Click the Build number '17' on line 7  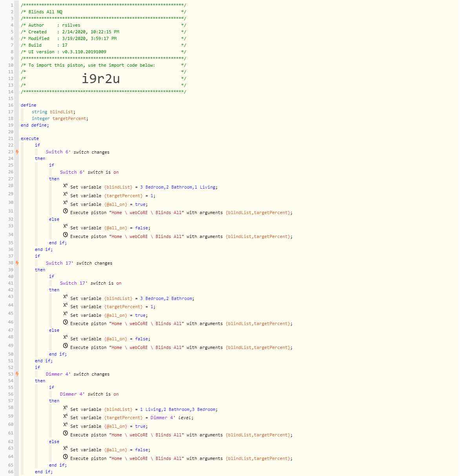(x=65, y=45)
